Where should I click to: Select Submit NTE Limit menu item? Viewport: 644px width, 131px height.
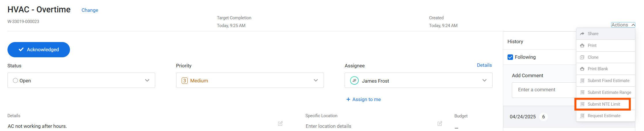(x=604, y=104)
